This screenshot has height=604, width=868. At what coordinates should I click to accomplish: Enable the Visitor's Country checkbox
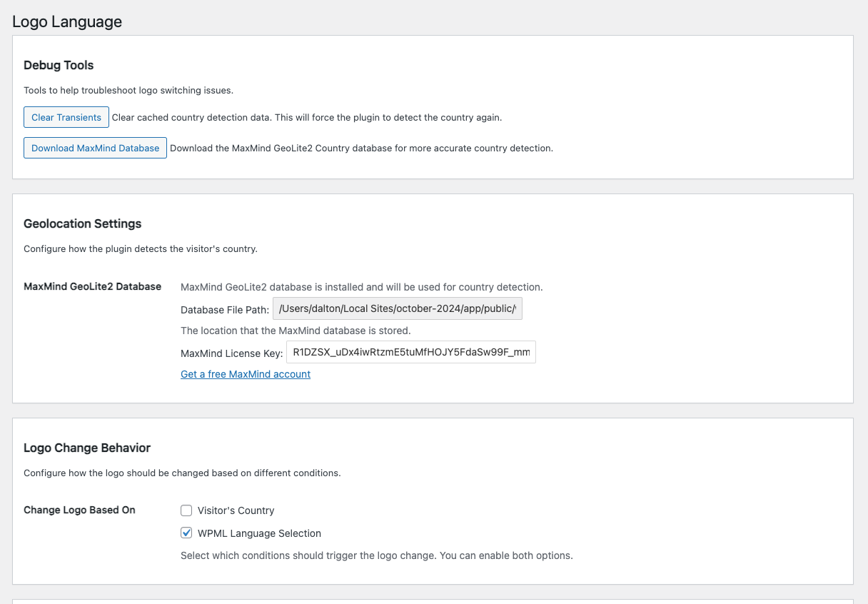pos(186,510)
